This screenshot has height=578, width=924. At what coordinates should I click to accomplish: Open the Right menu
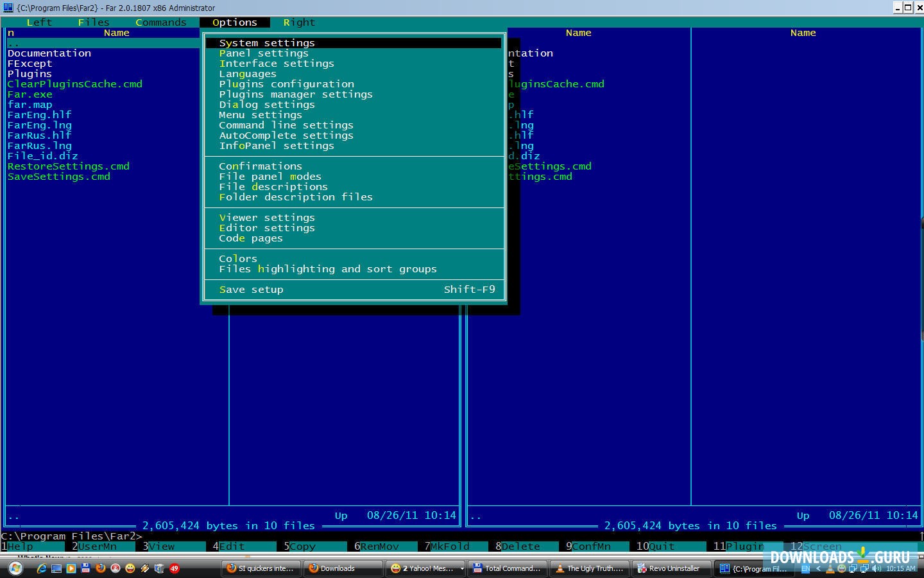[x=299, y=22]
